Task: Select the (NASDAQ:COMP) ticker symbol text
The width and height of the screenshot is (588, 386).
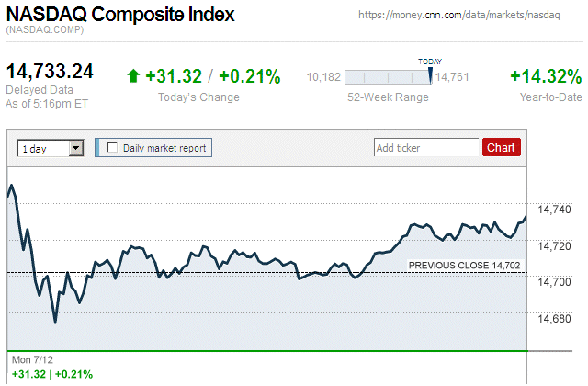Action: coord(44,31)
